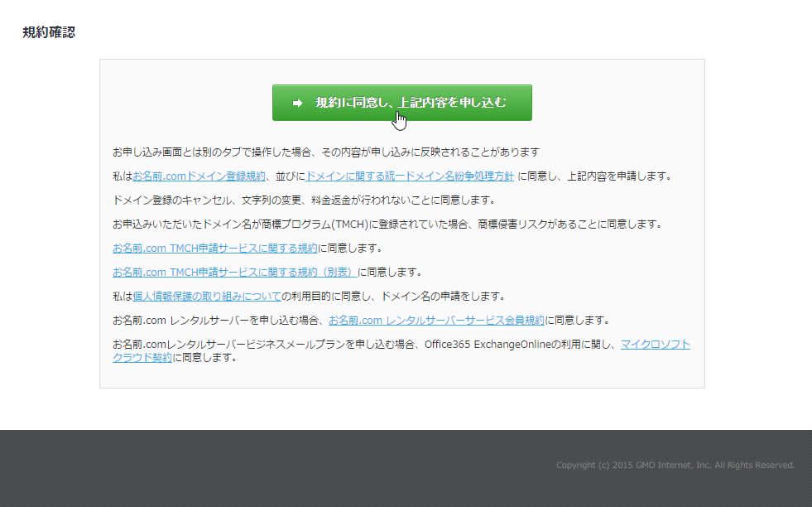The height and width of the screenshot is (507, 812).
Task: Click the 規約確認 heading
Action: (49, 32)
